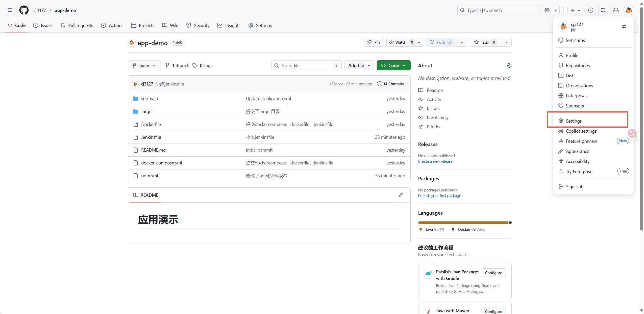Open the target folder

pyautogui.click(x=147, y=111)
